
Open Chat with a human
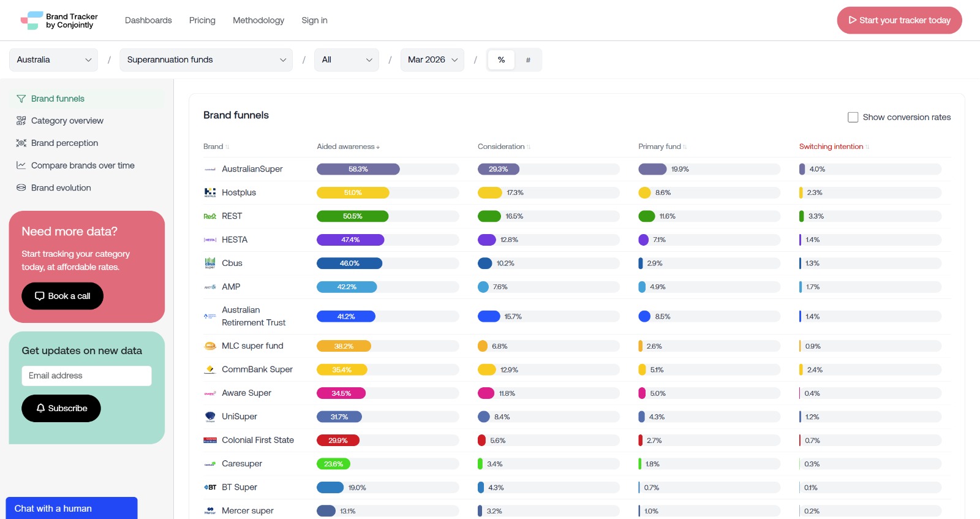(72, 509)
